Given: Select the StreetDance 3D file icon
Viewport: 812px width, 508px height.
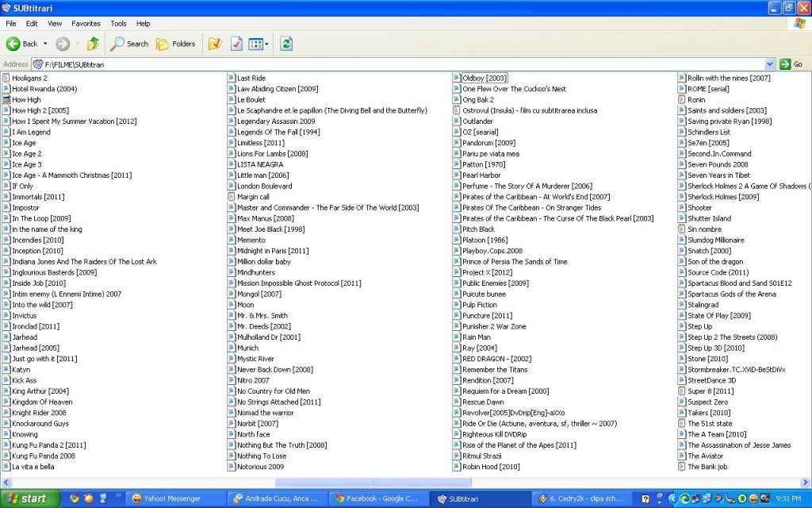Looking at the screenshot, I should coord(681,380).
